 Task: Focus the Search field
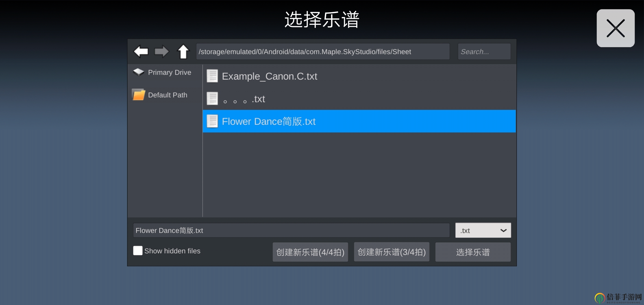point(484,51)
